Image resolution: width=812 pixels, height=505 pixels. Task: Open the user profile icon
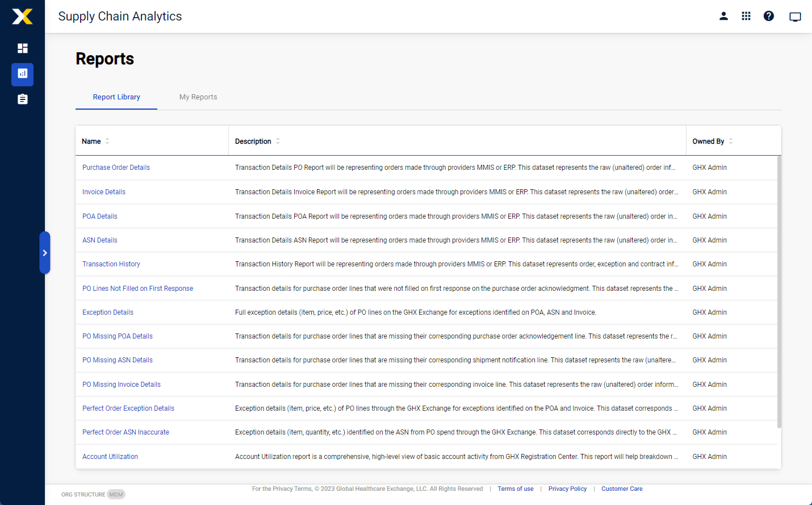[723, 16]
